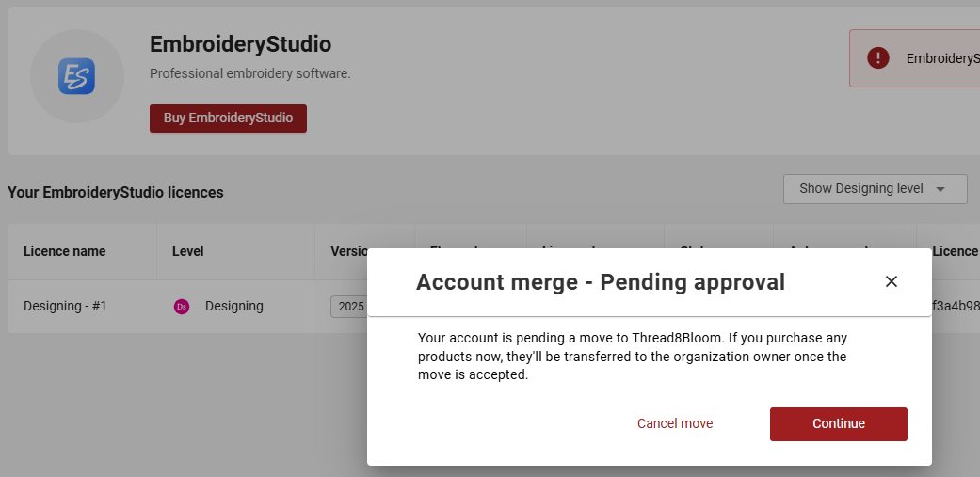
Task: Click 'Designing - #1' licence name cell
Action: click(x=65, y=306)
